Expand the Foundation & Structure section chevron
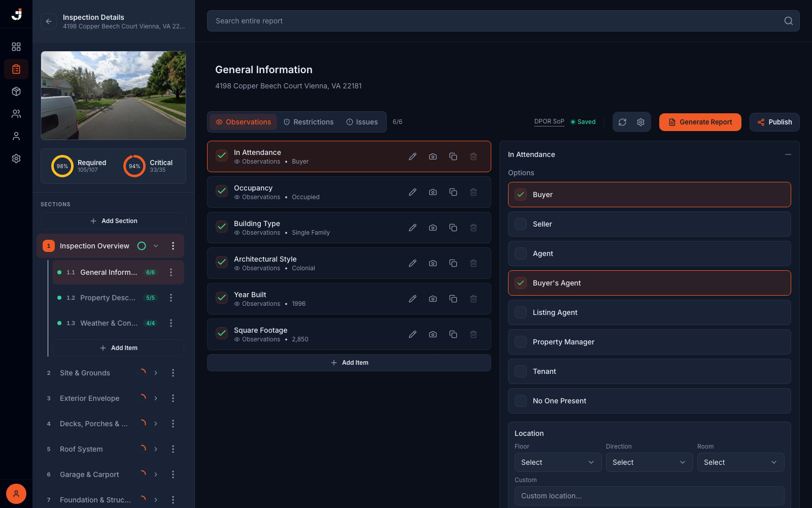This screenshot has width=812, height=508. coord(156,500)
